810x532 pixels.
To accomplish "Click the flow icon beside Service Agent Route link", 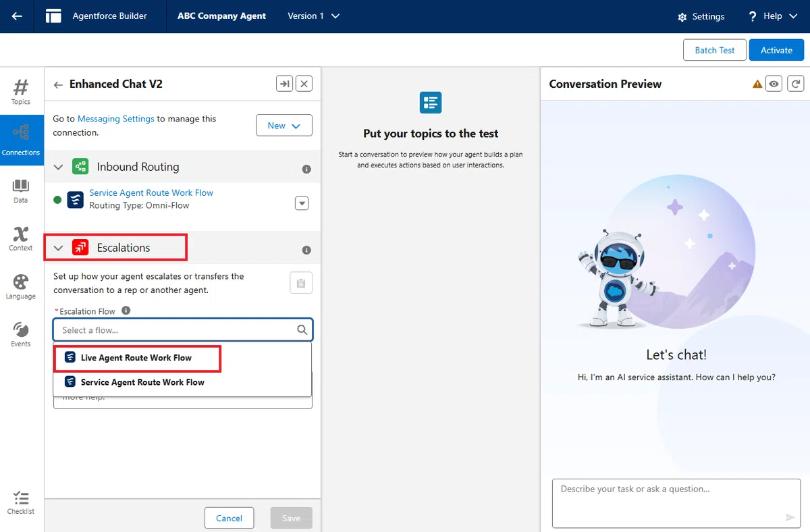I will click(76, 199).
